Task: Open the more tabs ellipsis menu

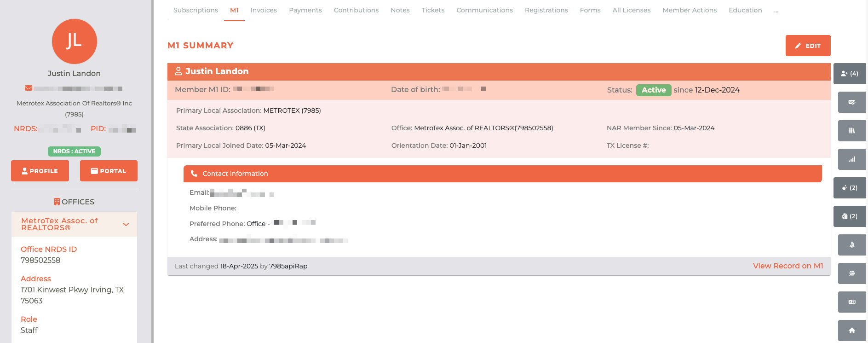Action: [776, 11]
